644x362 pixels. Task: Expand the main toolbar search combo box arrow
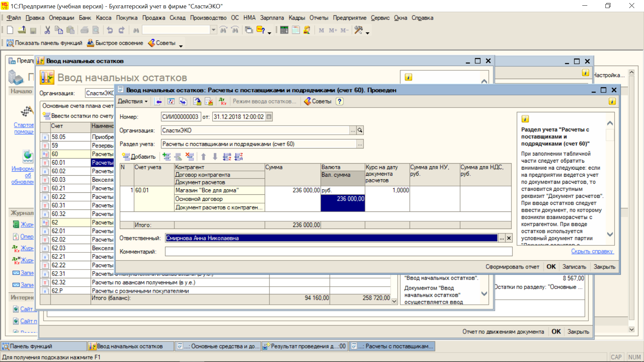point(213,30)
